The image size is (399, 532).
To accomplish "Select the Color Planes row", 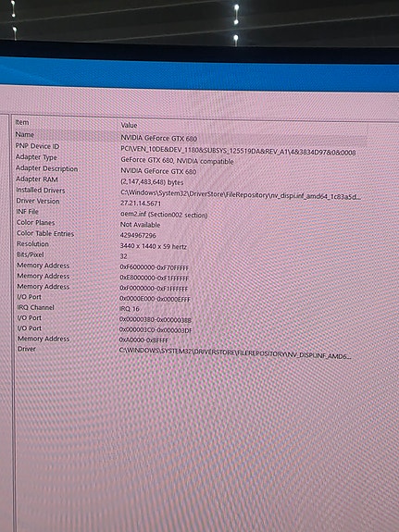I will [190, 224].
